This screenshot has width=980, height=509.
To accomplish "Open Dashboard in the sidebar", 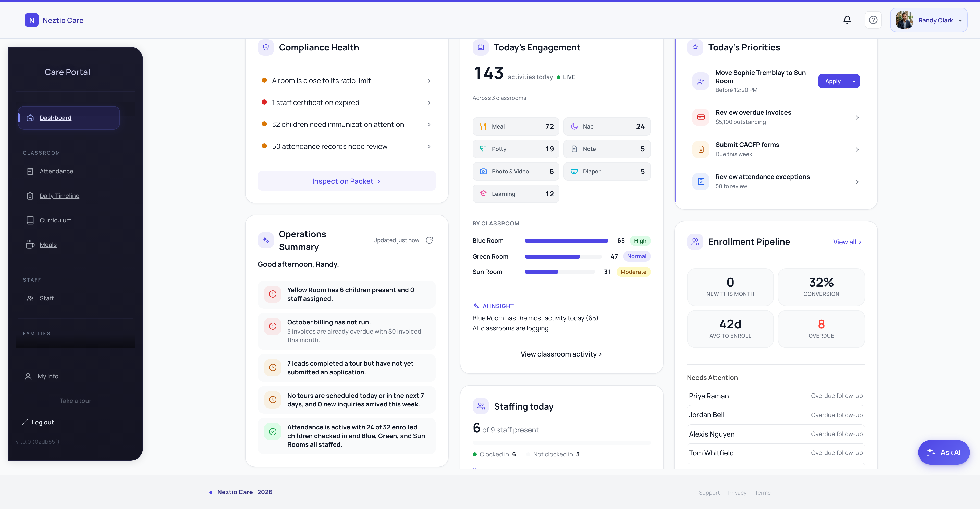I will (x=69, y=118).
